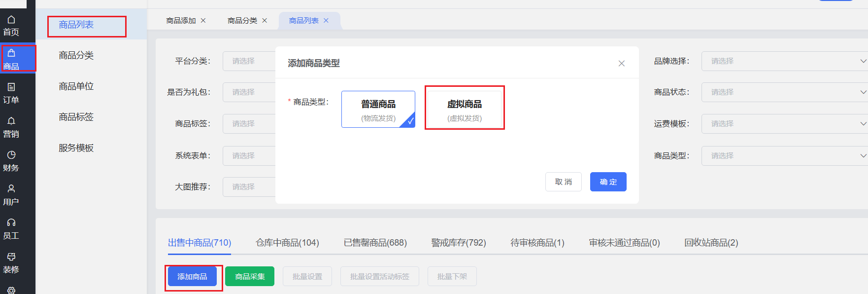Open the 大图推荐 dropdown
868x294 pixels.
[249, 187]
